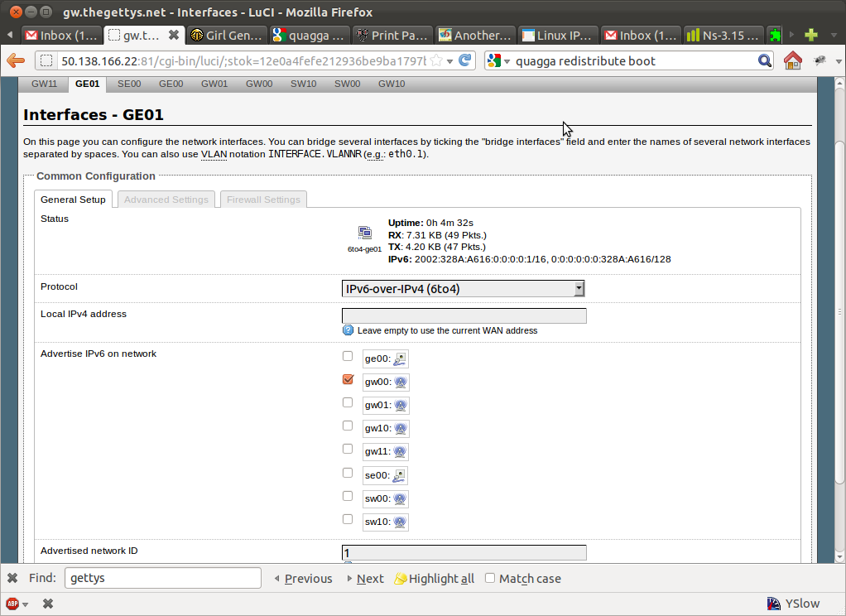Click the 6to4-ge01 interface status icon
This screenshot has height=616, width=846.
click(365, 233)
